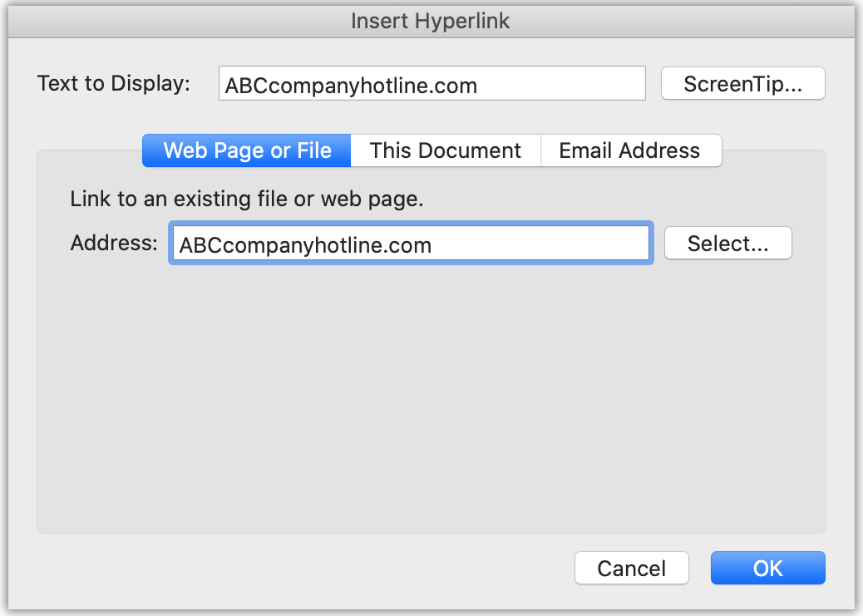Open ScreenTip options for the hyperlink
This screenshot has height=616, width=863.
[742, 83]
